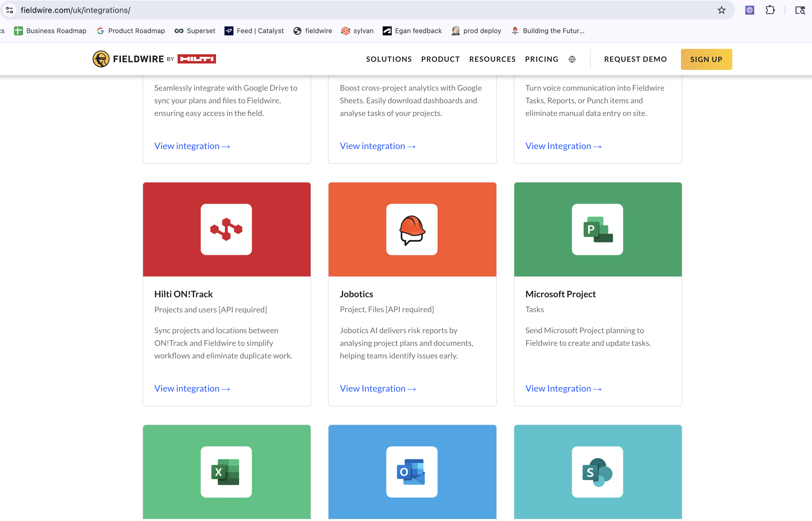Click the 'Tasks' subtitle under Microsoft Project
The width and height of the screenshot is (812, 521).
(x=535, y=310)
